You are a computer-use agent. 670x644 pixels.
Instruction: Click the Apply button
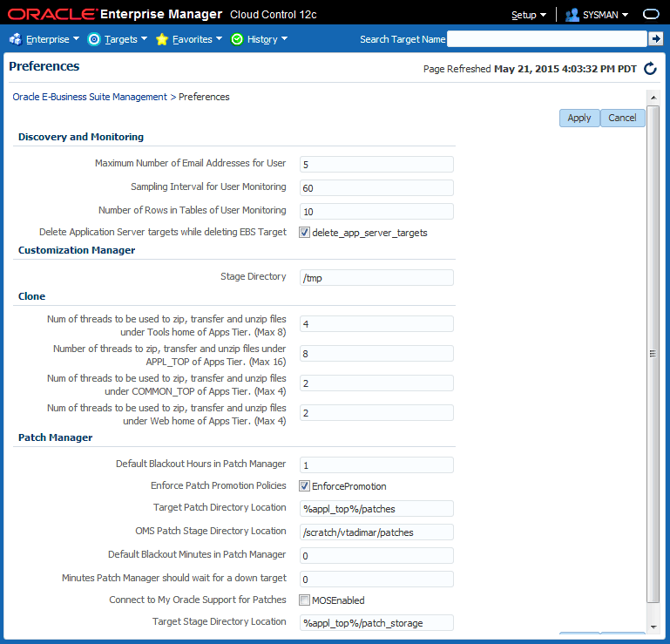click(x=579, y=118)
